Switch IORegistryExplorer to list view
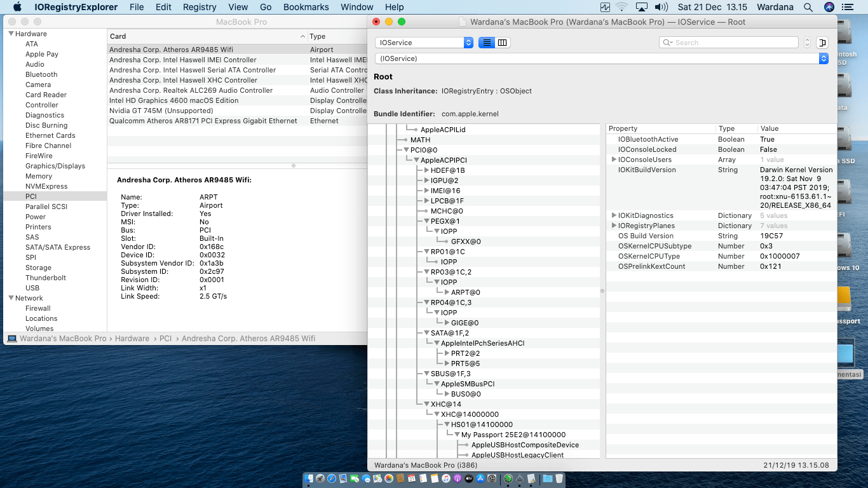Image resolution: width=868 pixels, height=488 pixels. 486,43
